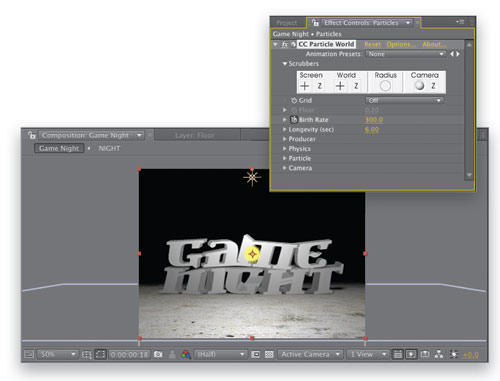The image size is (500, 381).
Task: Click the Longevity value 6.00
Action: (x=372, y=129)
